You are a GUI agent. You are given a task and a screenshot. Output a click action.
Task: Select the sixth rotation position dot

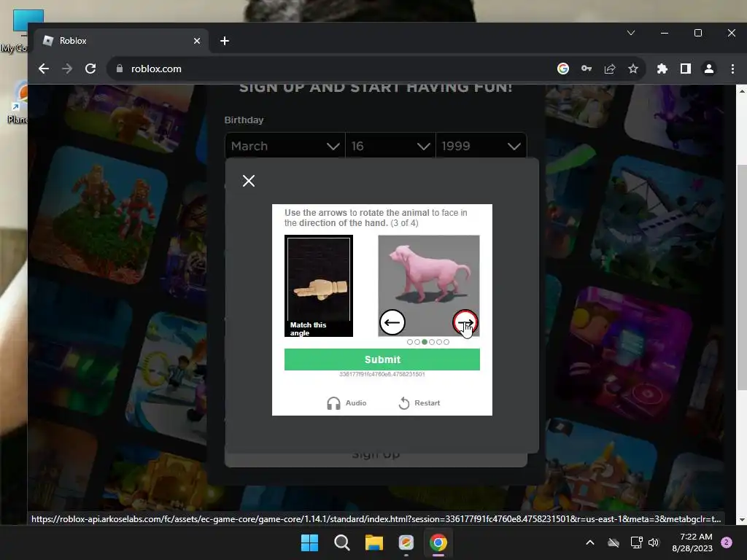pyautogui.click(x=446, y=342)
